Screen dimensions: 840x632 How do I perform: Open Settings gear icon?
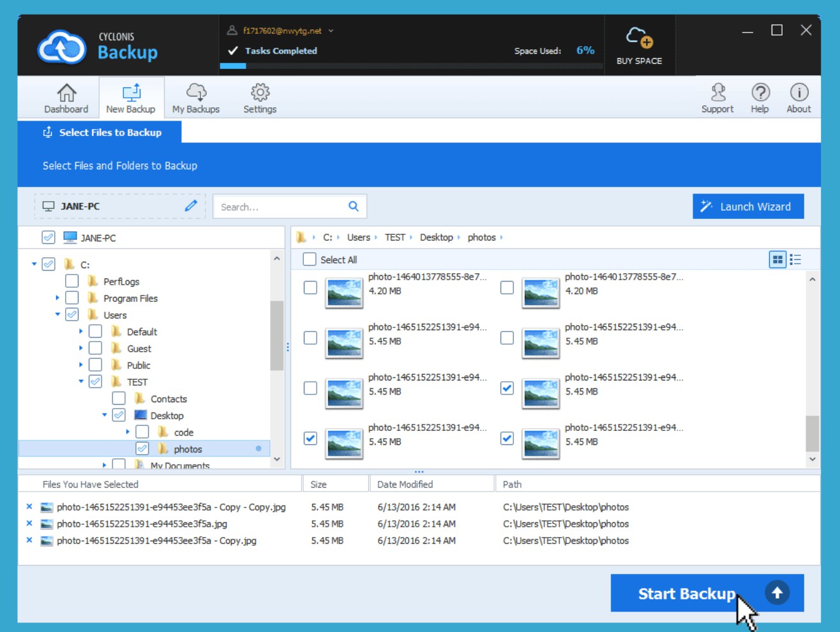[x=260, y=93]
